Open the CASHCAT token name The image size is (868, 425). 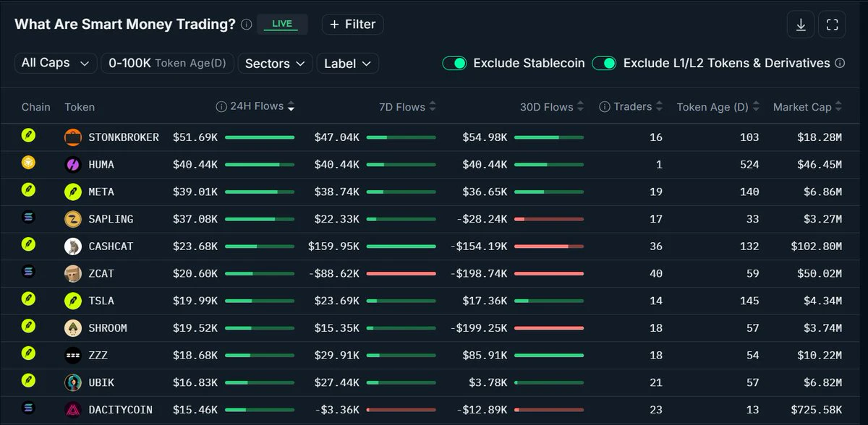(x=111, y=246)
